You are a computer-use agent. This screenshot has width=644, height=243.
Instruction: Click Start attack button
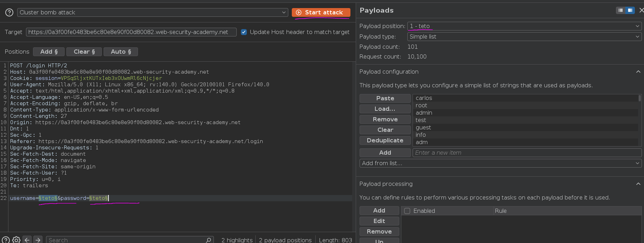[321, 13]
